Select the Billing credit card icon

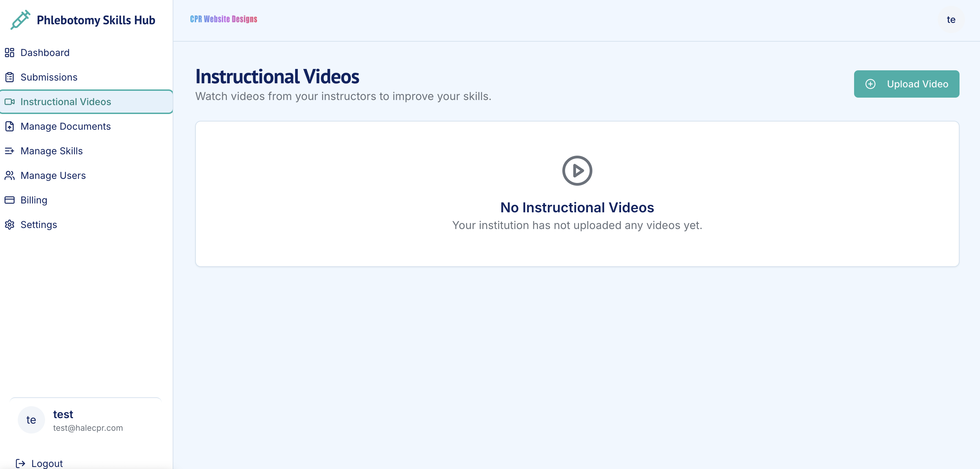tap(10, 200)
